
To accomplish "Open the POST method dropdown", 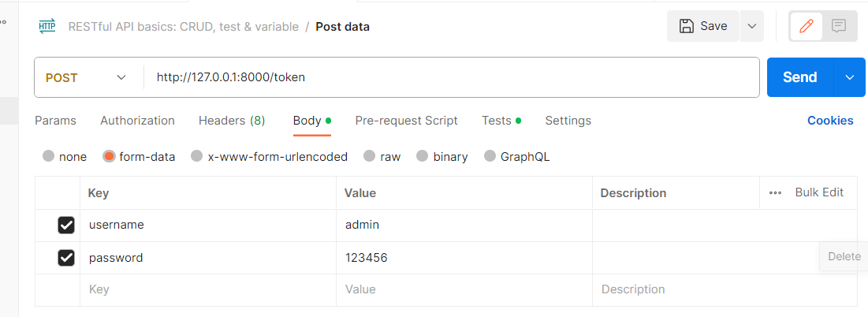I will coord(86,77).
